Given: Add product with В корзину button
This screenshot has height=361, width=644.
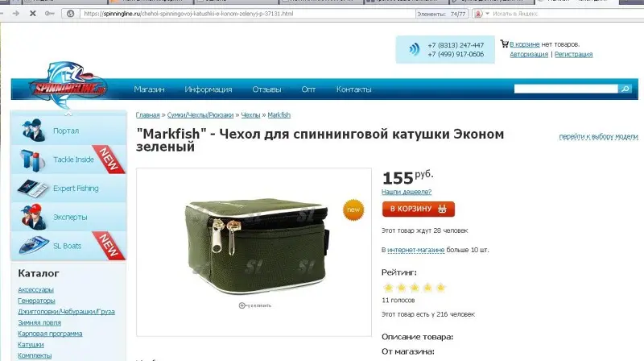Looking at the screenshot, I should pyautogui.click(x=418, y=209).
